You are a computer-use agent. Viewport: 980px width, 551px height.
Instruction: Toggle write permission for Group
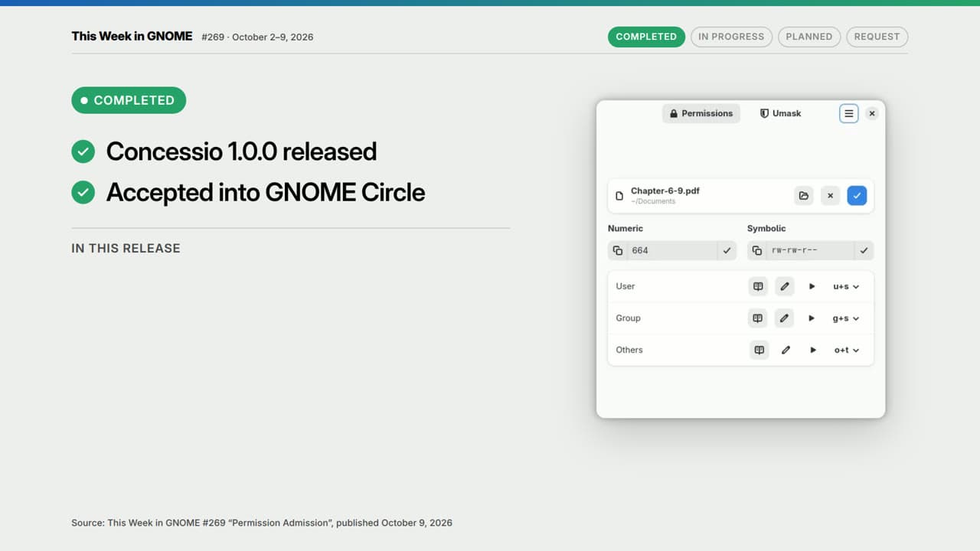784,318
